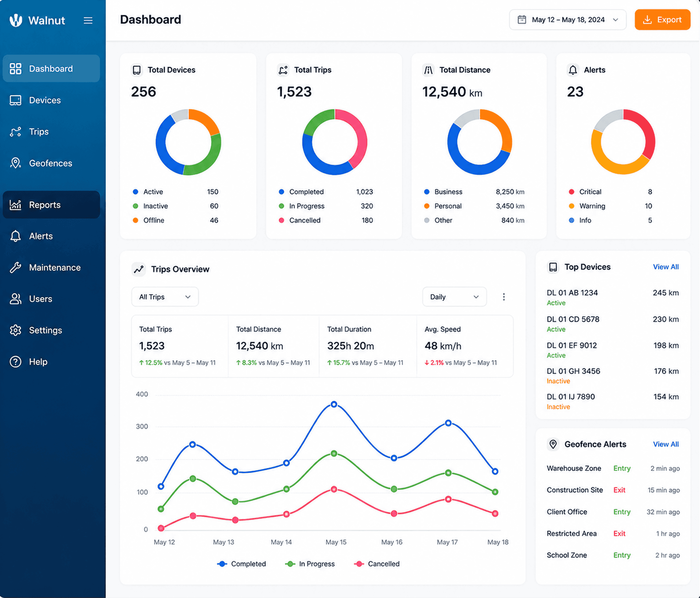The image size is (700, 598).
Task: Click the Users people icon in sidebar
Action: coord(15,299)
